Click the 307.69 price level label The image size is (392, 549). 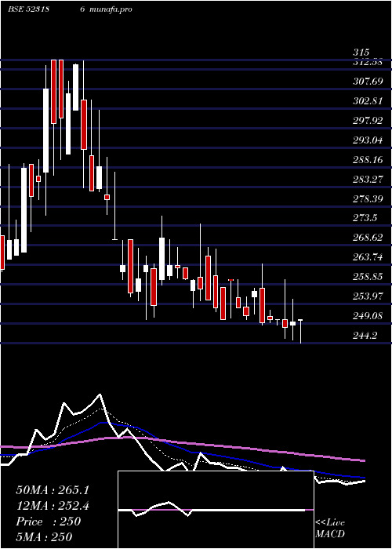[368, 82]
